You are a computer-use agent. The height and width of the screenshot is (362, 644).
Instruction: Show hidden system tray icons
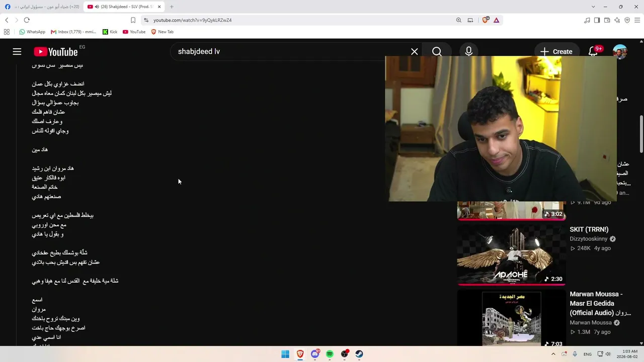pyautogui.click(x=553, y=354)
